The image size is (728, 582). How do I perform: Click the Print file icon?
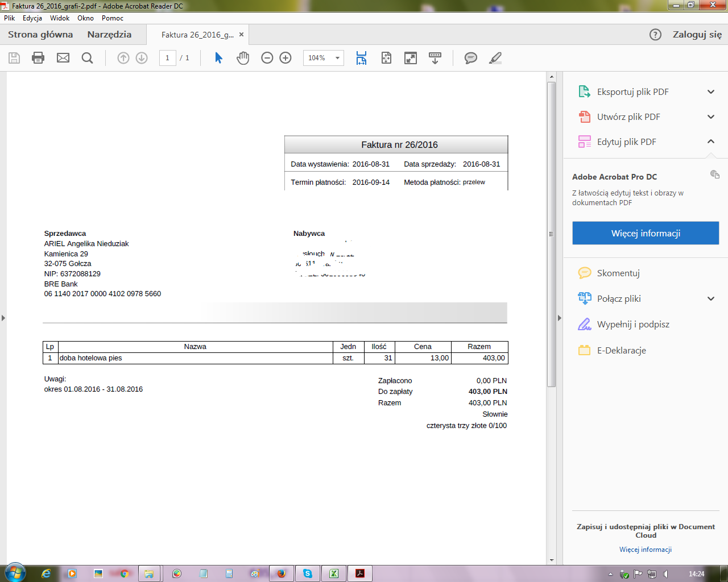pos(38,58)
